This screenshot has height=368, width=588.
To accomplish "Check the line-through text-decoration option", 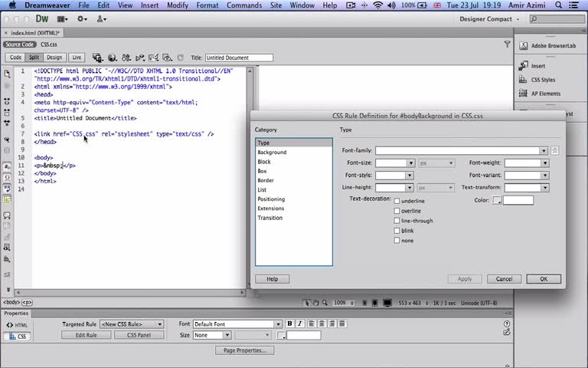I will coord(397,221).
